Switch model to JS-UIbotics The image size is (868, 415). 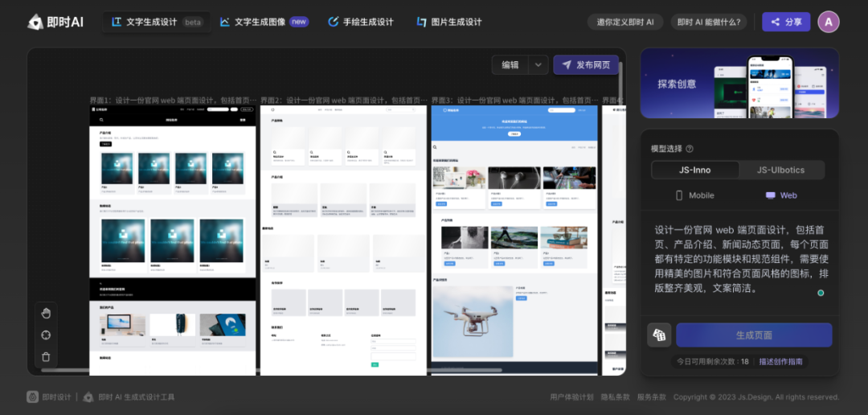coord(781,170)
